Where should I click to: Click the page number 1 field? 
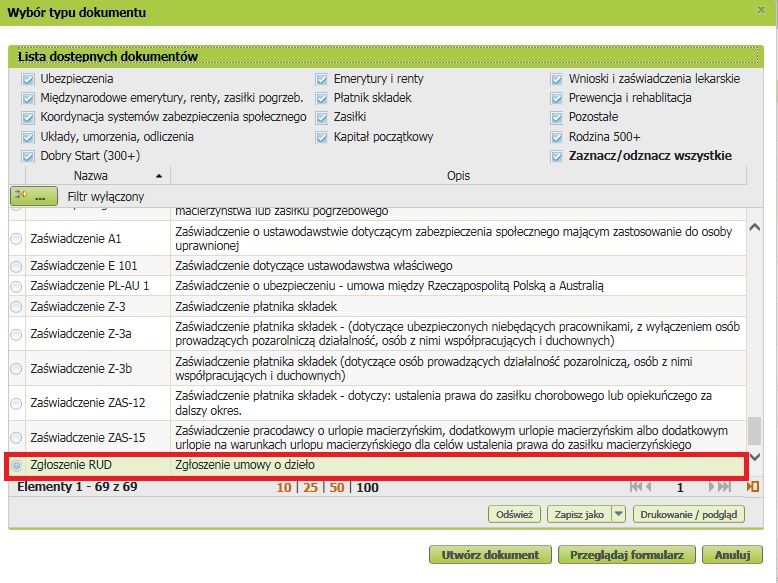click(x=680, y=487)
